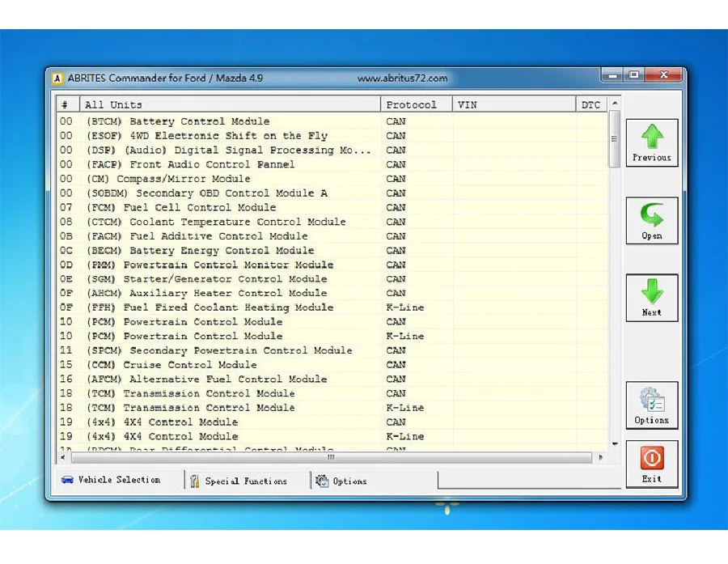Click the green Next down arrow button

click(x=652, y=298)
